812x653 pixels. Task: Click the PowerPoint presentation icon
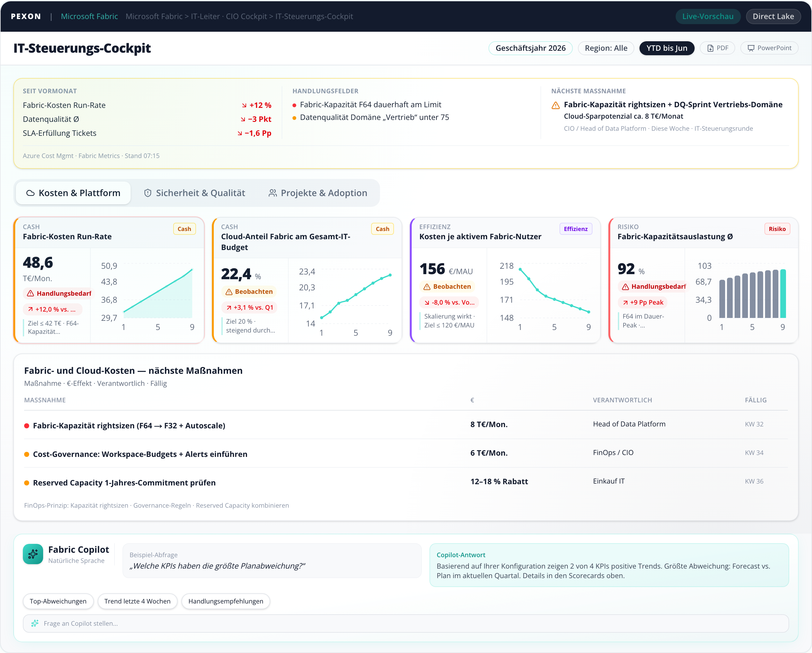(x=751, y=48)
